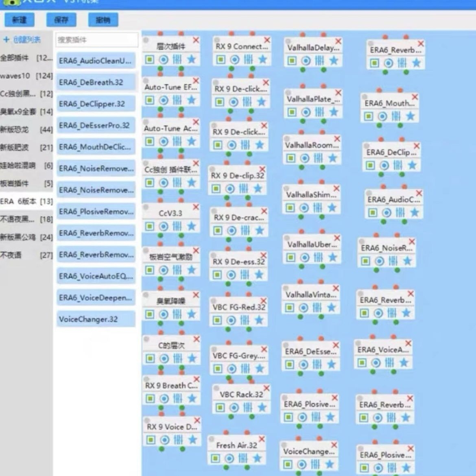Viewport: 476px width, 476px height.
Task: Click the star icon on the C的层次 node
Action: tap(192, 358)
